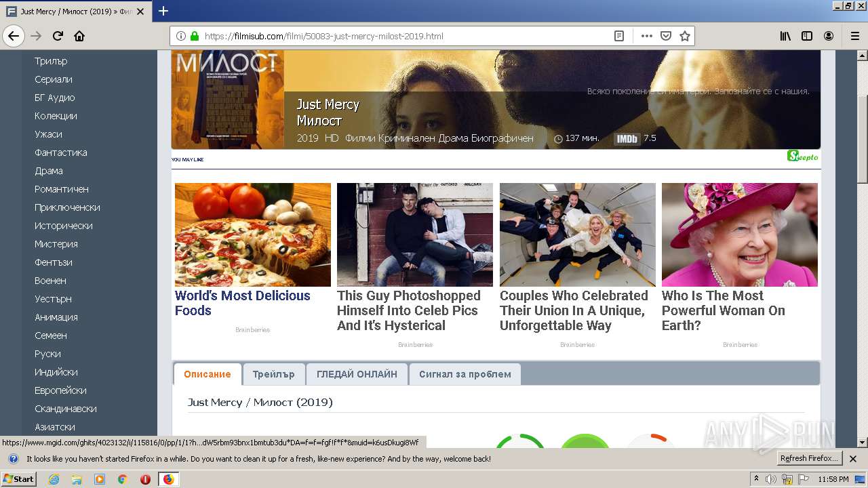The image size is (868, 488).
Task: Open page actions three-dots menu
Action: pos(646,36)
